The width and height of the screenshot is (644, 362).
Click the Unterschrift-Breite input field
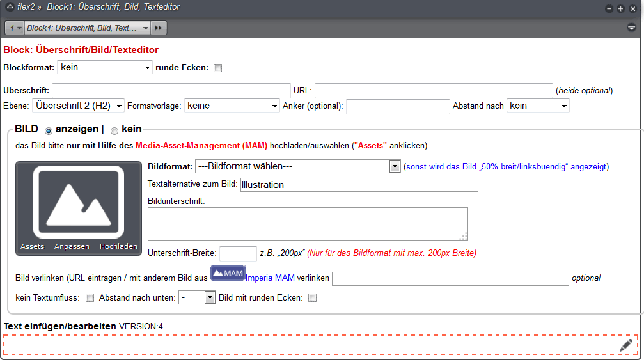click(238, 253)
